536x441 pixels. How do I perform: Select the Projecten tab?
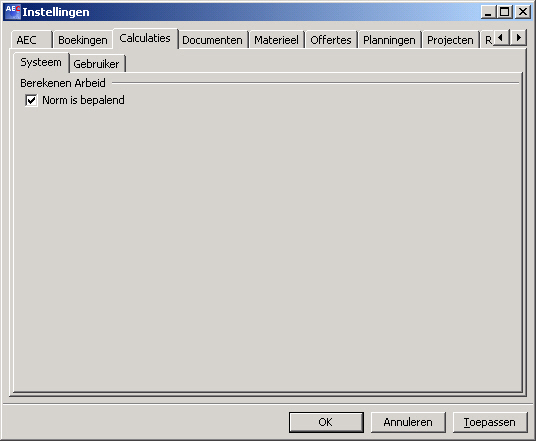[450, 40]
